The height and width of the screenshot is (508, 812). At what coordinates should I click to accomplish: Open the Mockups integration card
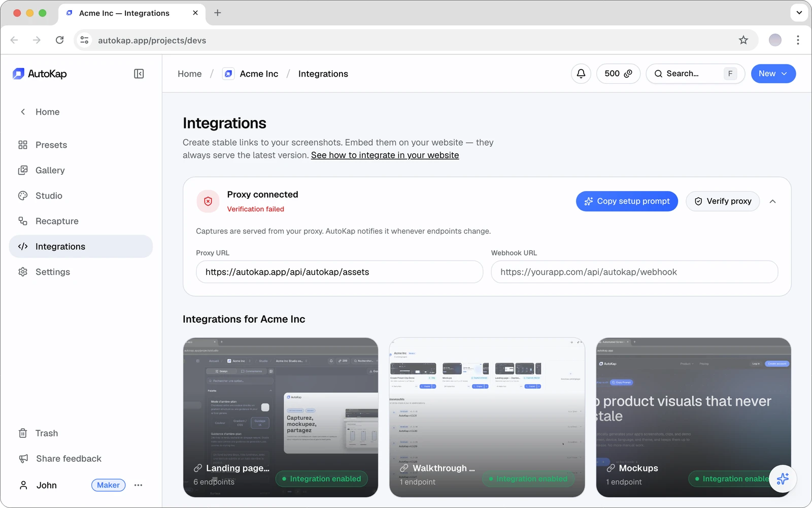pyautogui.click(x=694, y=418)
